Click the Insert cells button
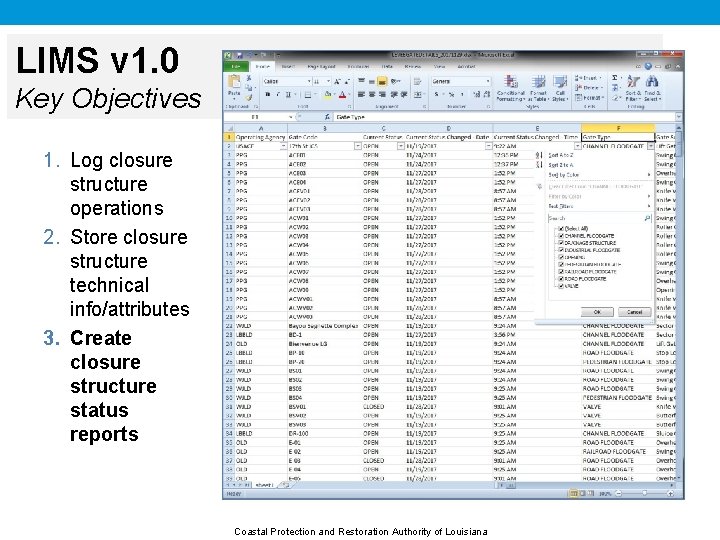The height and width of the screenshot is (540, 720). tap(587, 78)
